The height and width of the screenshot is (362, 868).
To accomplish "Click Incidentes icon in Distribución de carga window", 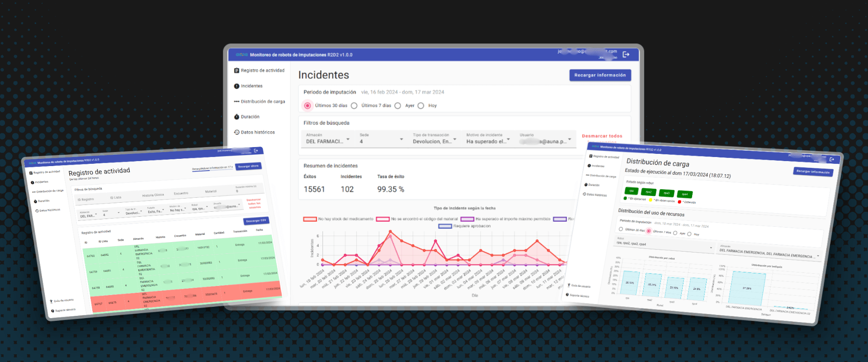I will (x=589, y=166).
